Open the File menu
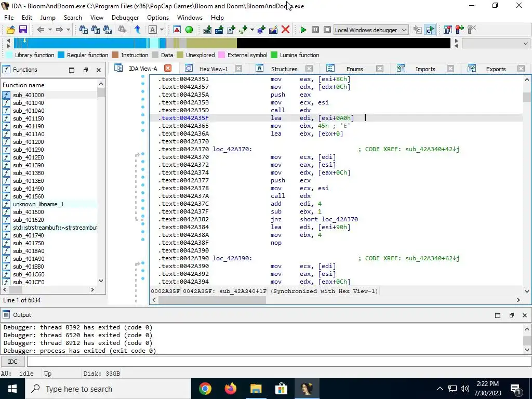The image size is (532, 399). point(9,18)
